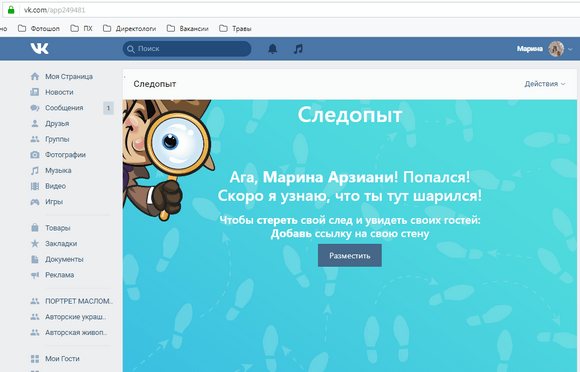This screenshot has width=580, height=372.
Task: Click the camera icon beside Фотографии
Action: pyautogui.click(x=35, y=155)
